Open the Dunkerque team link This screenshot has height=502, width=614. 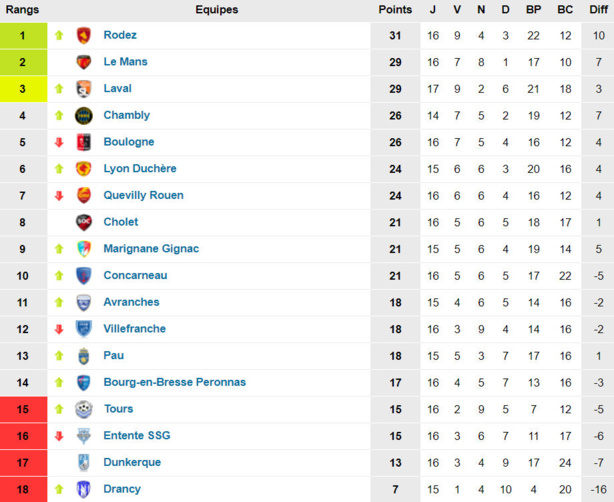click(132, 462)
